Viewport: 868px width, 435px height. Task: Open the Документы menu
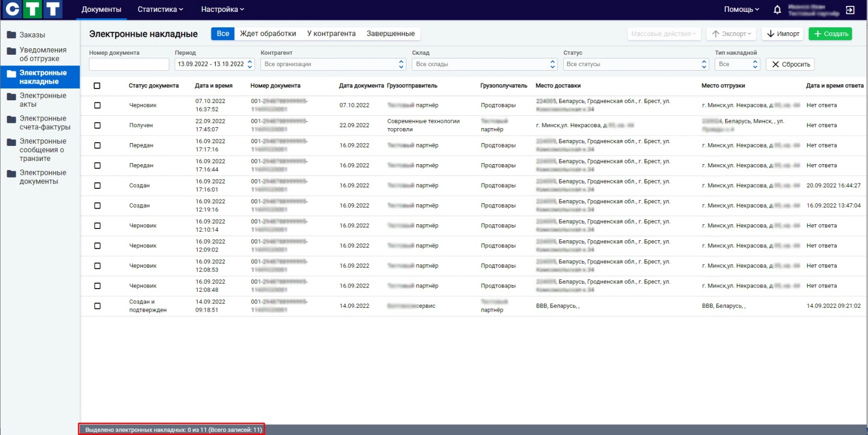click(x=101, y=10)
